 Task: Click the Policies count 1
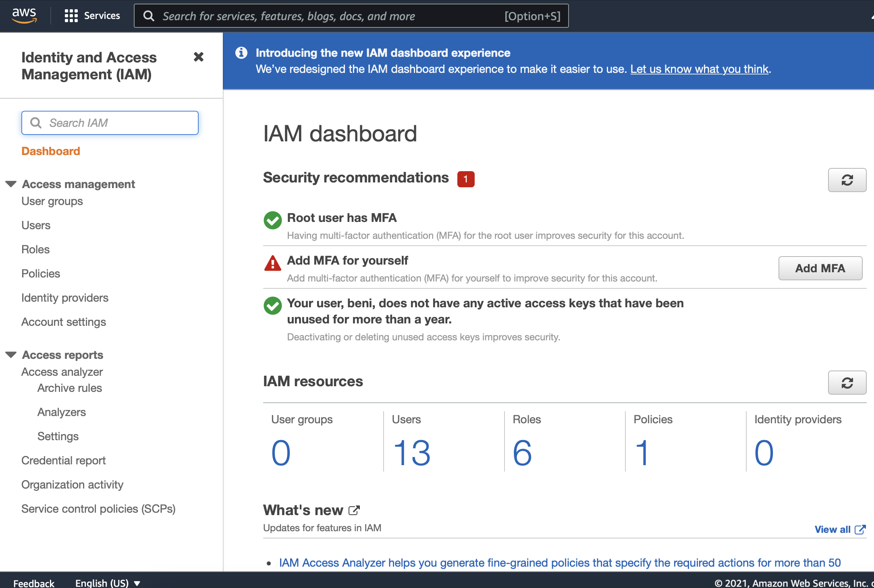click(x=642, y=453)
